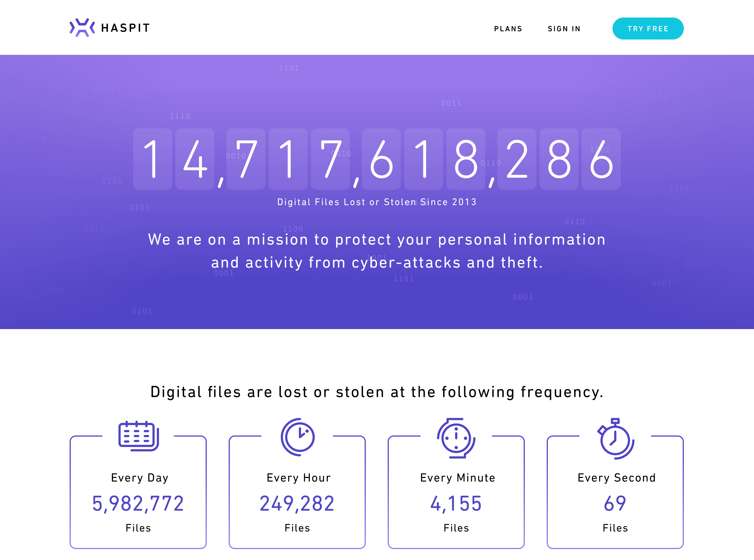Open the PLANS page
754x560 pixels.
tap(508, 29)
